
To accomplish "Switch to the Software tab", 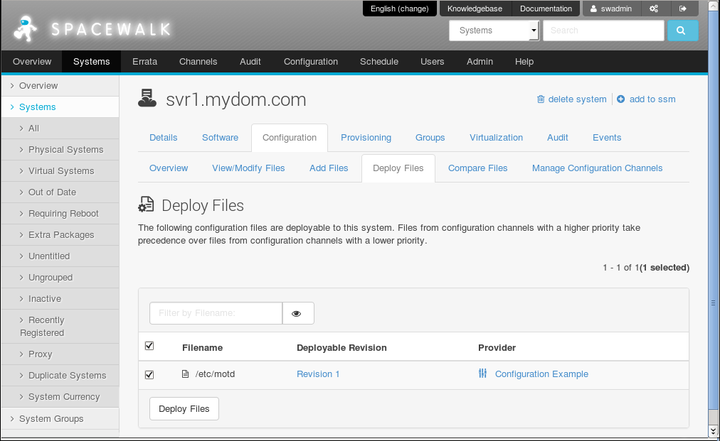I will click(220, 138).
